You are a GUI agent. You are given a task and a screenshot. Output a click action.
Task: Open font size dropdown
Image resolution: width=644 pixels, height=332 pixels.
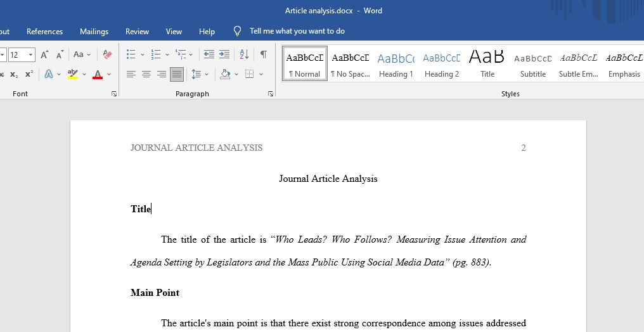coord(30,54)
